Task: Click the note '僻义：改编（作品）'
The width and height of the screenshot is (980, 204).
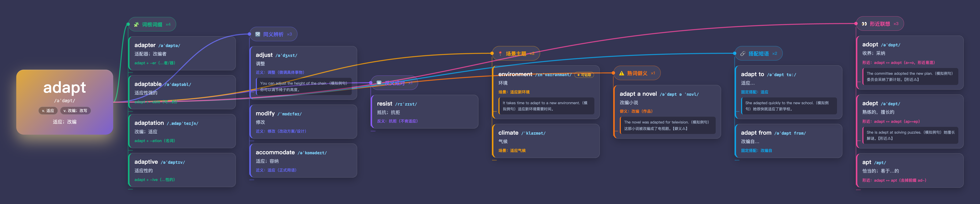Action: point(636,111)
